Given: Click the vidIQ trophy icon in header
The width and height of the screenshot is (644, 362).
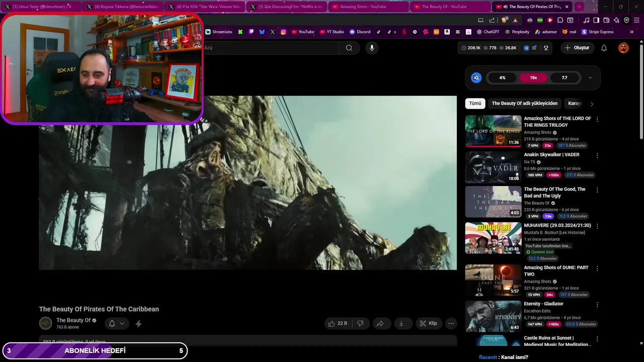Looking at the screenshot, I should (x=546, y=48).
